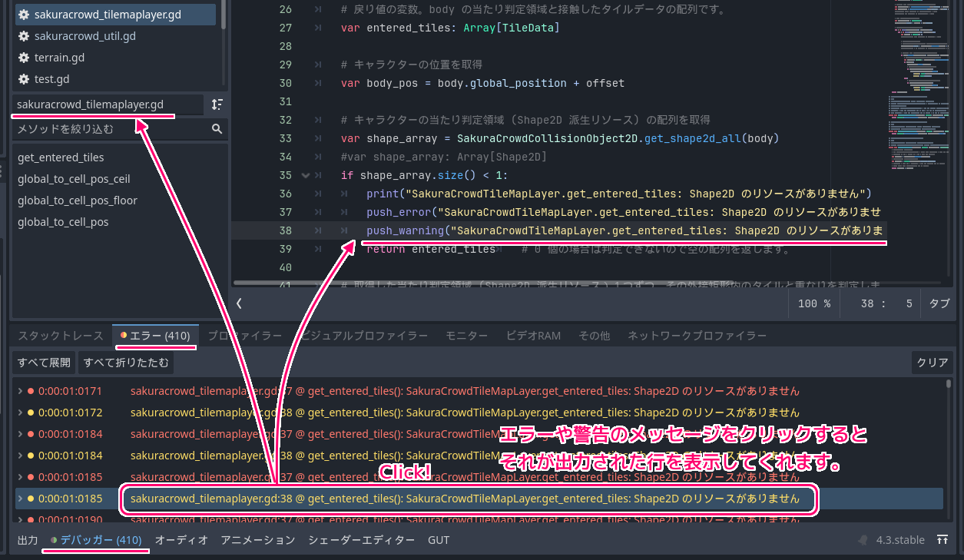Screen dimensions: 964x560
Task: Toggle alphabetical sort of methods list
Action: point(217,104)
